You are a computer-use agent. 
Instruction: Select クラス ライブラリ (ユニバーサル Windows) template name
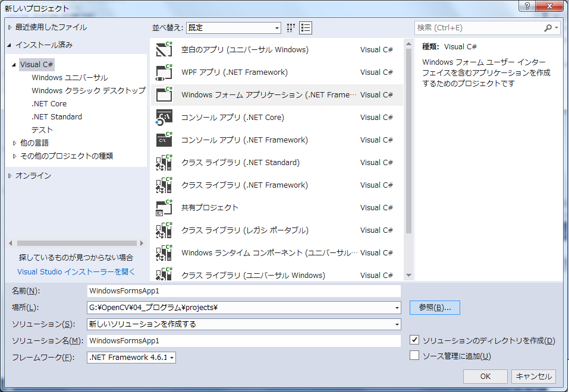click(x=253, y=275)
